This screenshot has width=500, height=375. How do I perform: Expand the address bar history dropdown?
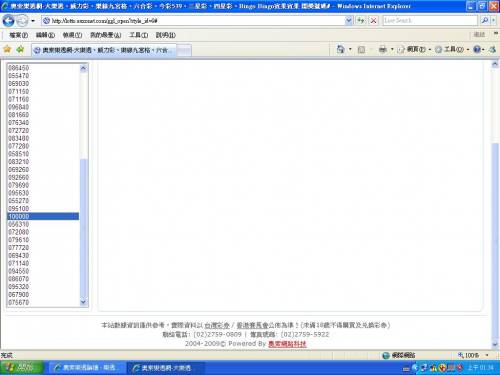pos(349,21)
